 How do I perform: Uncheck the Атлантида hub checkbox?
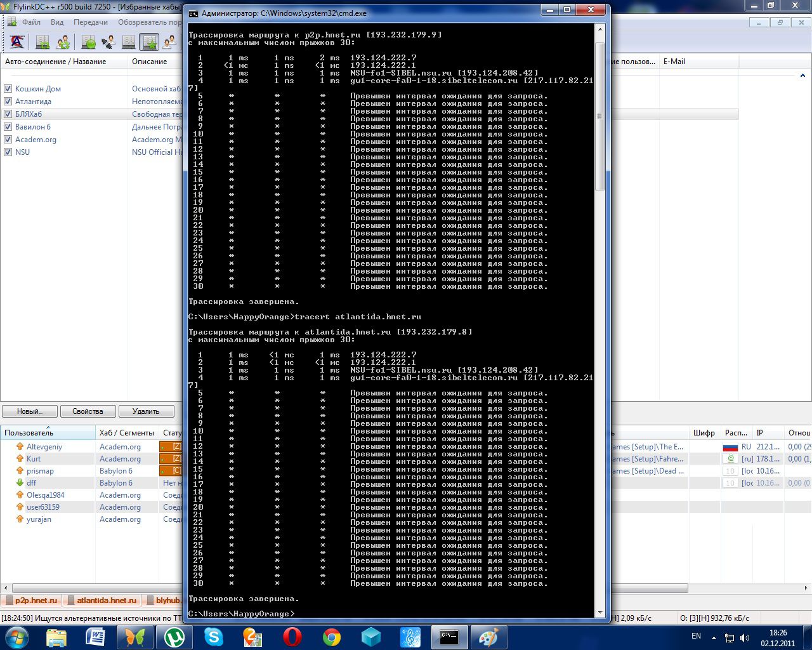(8, 102)
